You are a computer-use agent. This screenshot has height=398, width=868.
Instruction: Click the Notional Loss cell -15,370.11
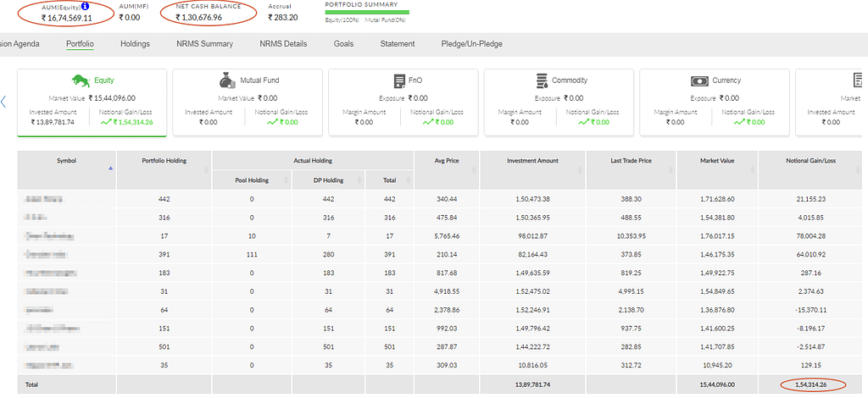[x=810, y=310]
